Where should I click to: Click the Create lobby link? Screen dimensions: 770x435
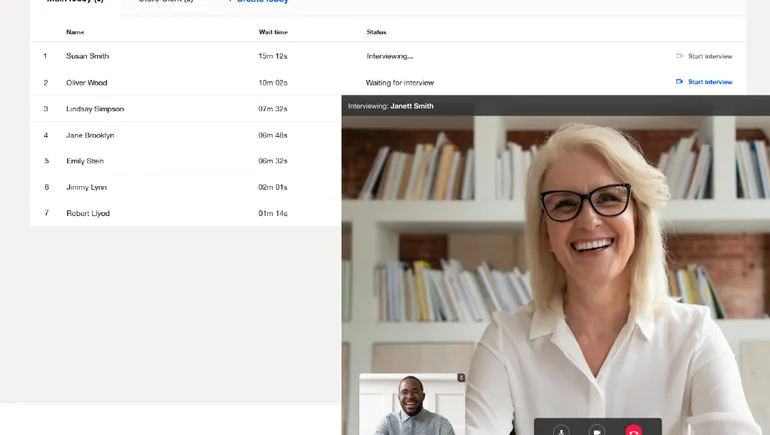click(x=257, y=2)
